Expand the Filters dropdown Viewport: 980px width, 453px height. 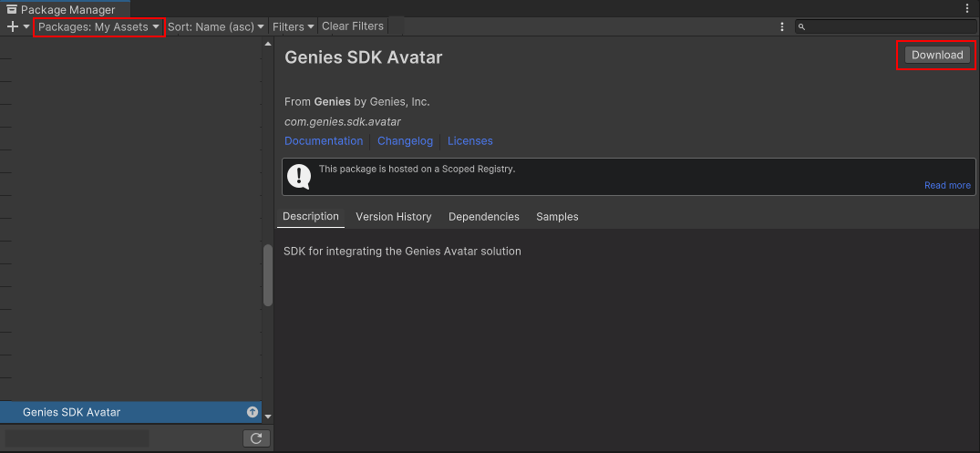(x=293, y=27)
